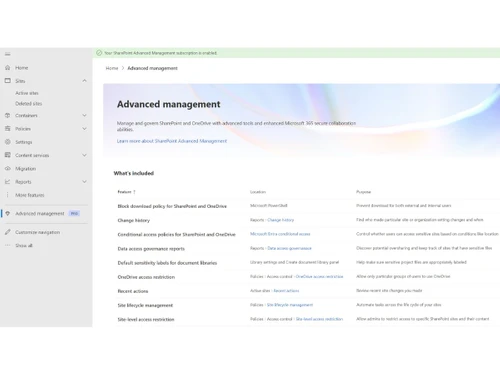Open the OneDrive access restriction link
Image resolution: width=500 pixels, height=375 pixels.
tap(319, 276)
